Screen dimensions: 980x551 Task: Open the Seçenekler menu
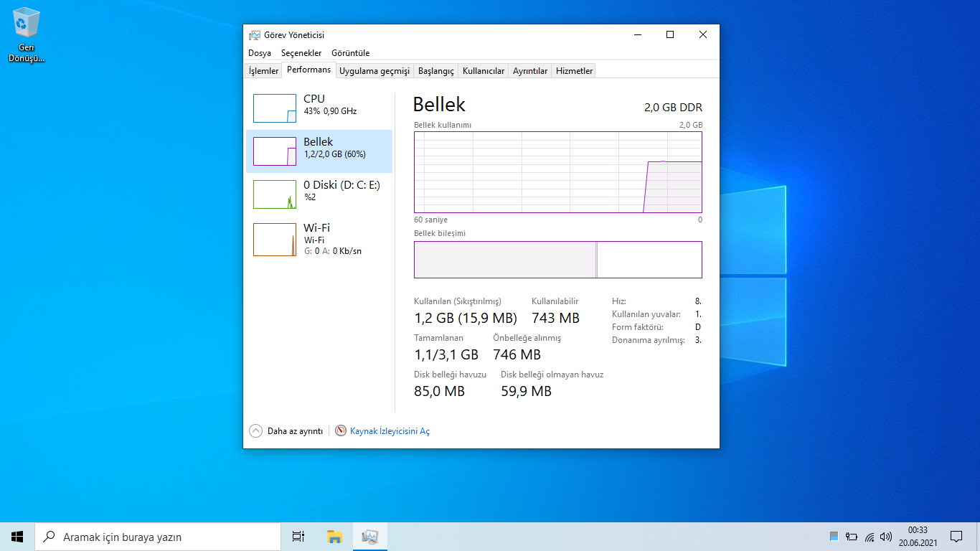tap(301, 53)
